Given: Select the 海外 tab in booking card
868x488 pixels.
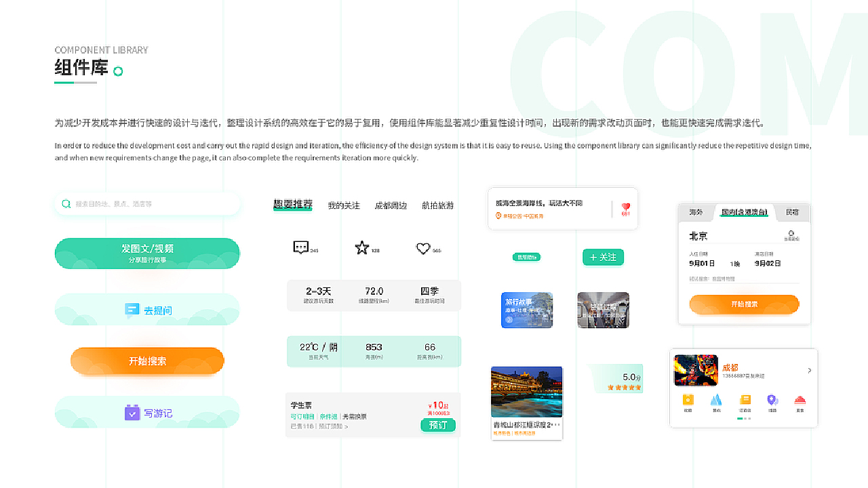Looking at the screenshot, I should click(696, 212).
